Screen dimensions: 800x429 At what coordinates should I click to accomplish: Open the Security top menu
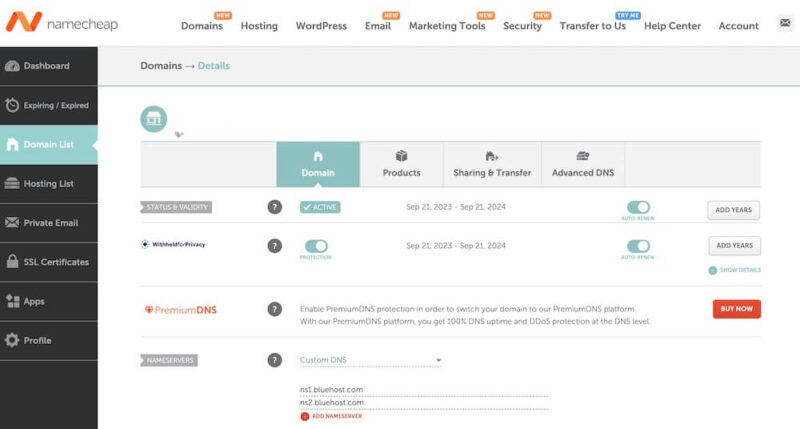click(x=522, y=26)
